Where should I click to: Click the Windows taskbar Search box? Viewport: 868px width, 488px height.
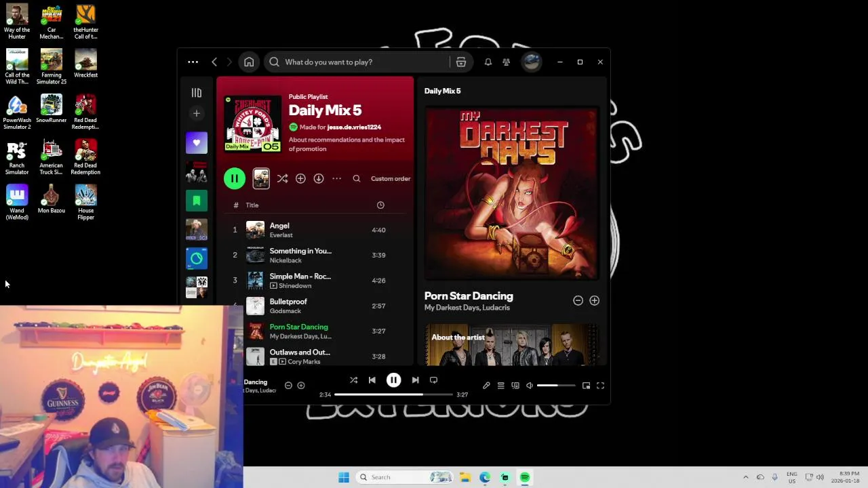point(404,477)
